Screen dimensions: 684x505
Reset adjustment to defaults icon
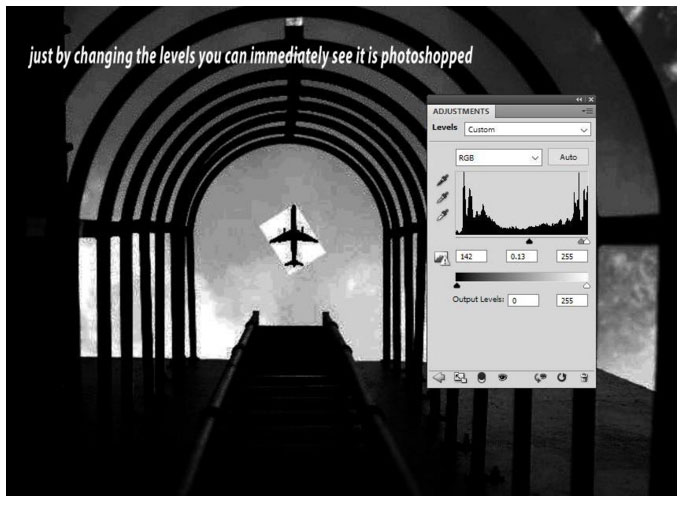click(x=561, y=377)
